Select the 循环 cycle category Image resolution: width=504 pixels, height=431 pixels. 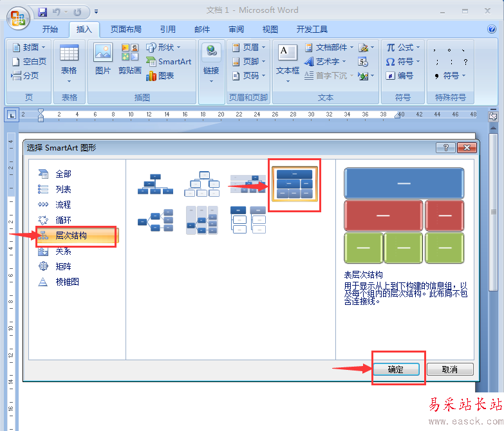(x=63, y=220)
